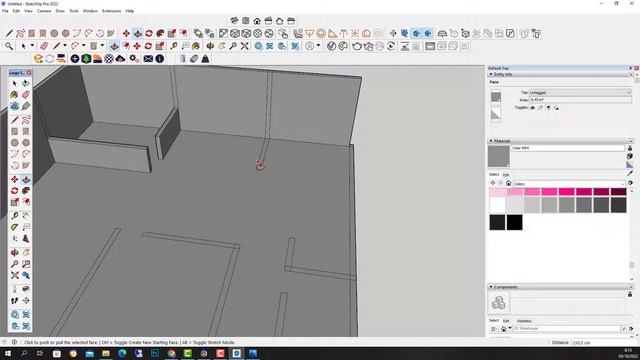The width and height of the screenshot is (640, 360).
Task: Select the pink Eraser tool in second row
Action: coord(44,46)
